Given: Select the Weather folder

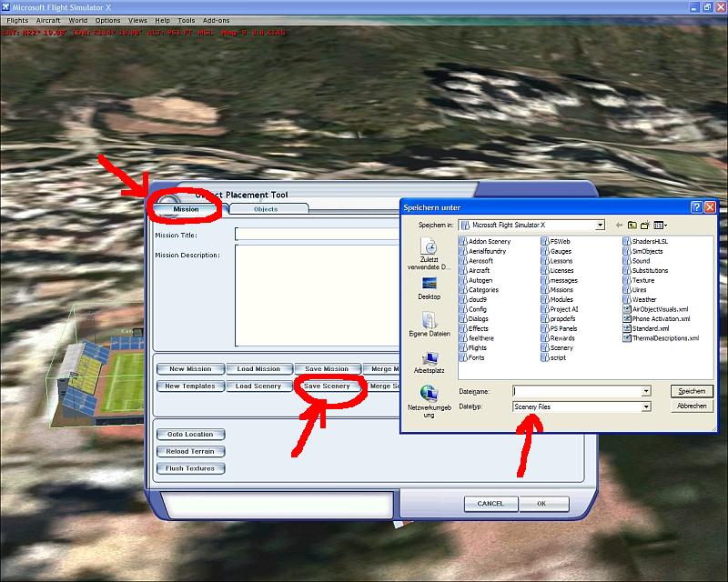Looking at the screenshot, I should (640, 299).
